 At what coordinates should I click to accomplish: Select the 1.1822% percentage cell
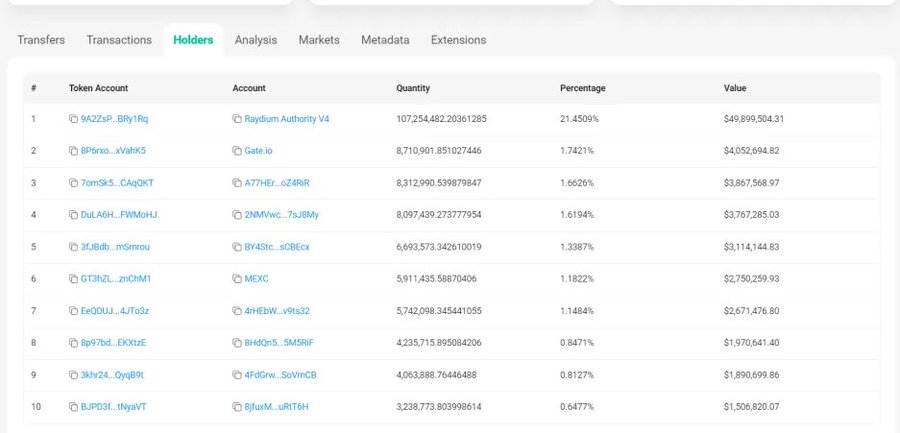point(577,279)
